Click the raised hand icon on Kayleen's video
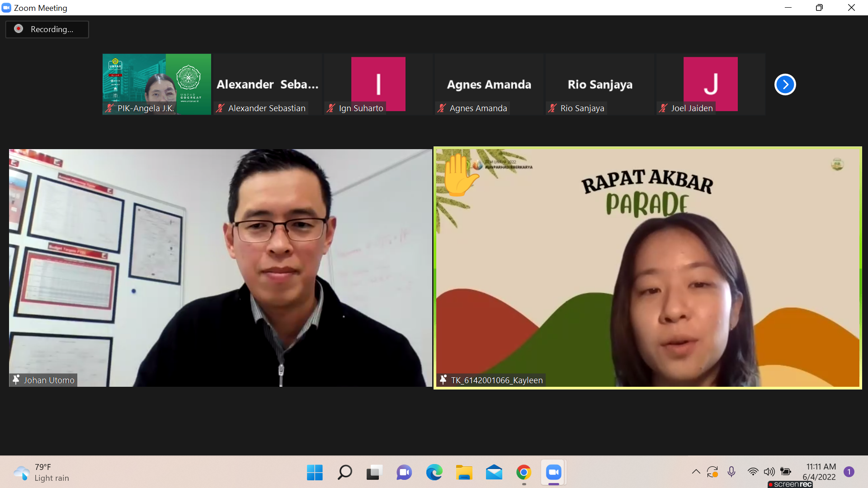 (459, 175)
